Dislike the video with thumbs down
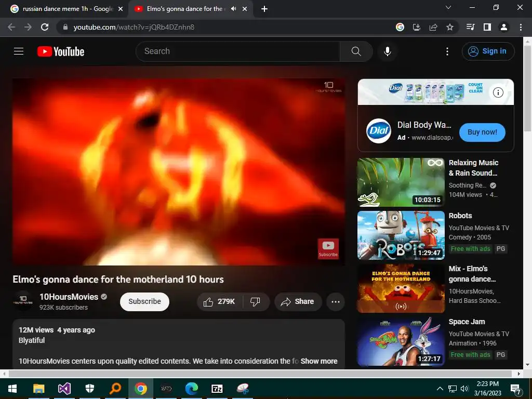 tap(255, 302)
